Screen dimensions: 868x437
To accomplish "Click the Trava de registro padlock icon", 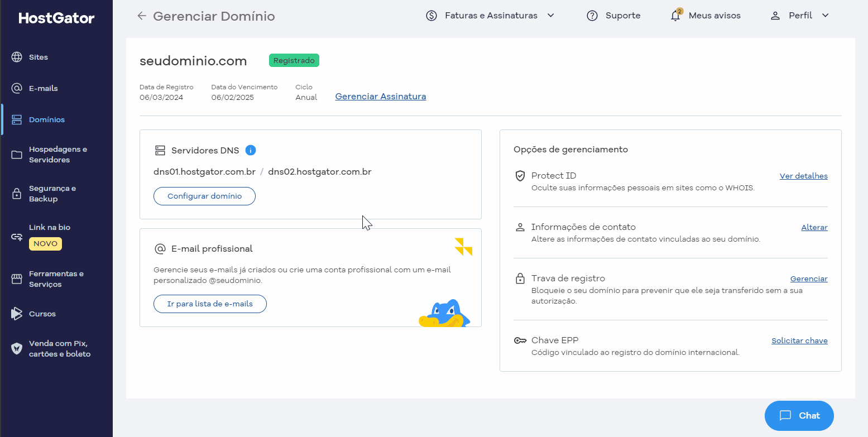I will (520, 278).
